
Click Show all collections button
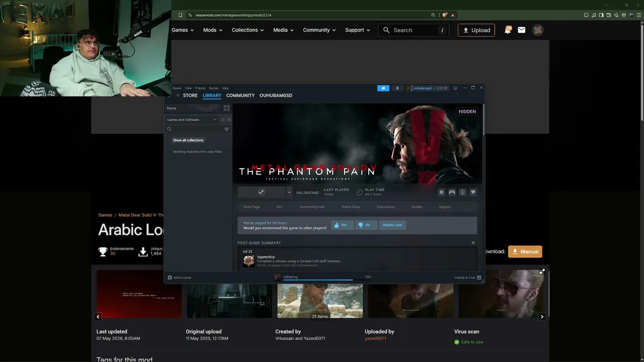click(x=188, y=140)
